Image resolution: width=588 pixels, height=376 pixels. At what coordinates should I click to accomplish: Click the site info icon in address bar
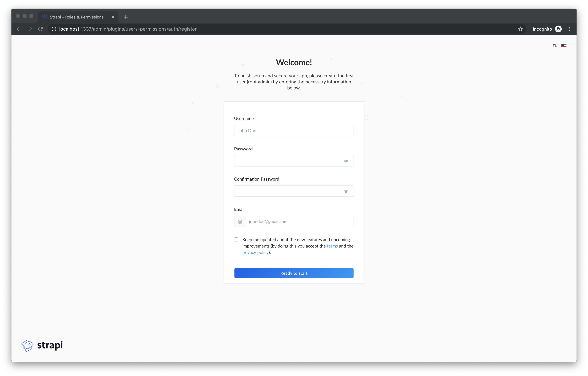(54, 29)
